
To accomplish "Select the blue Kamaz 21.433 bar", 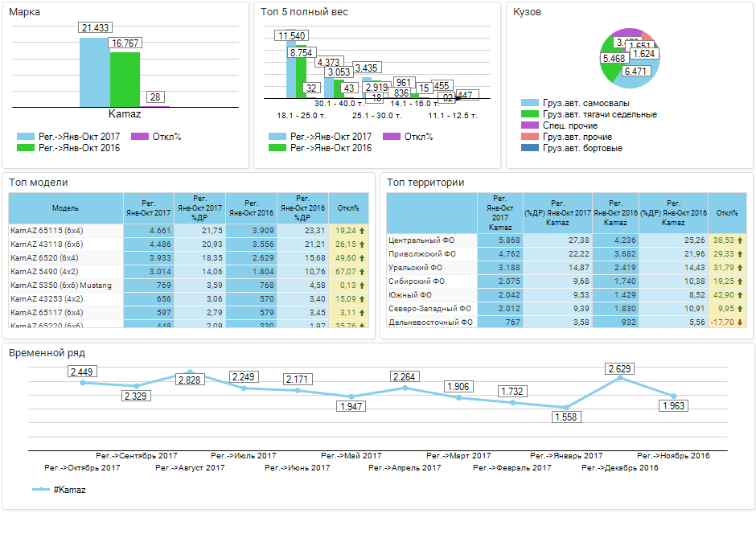I will tap(95, 72).
